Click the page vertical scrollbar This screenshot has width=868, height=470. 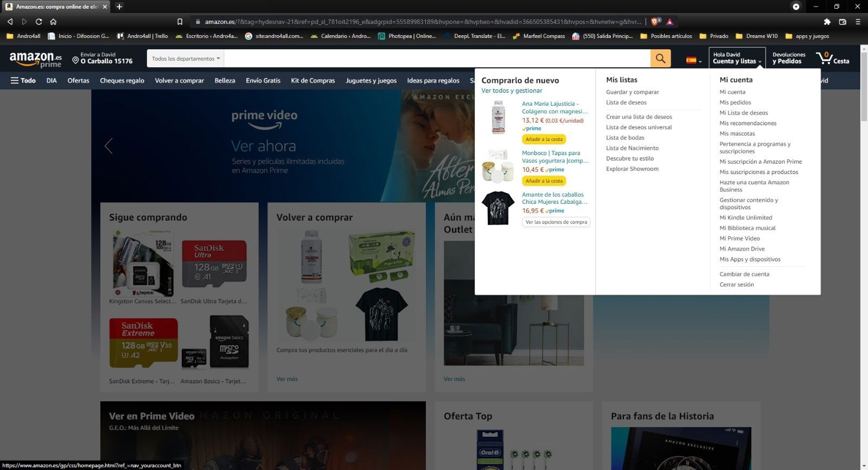click(864, 87)
